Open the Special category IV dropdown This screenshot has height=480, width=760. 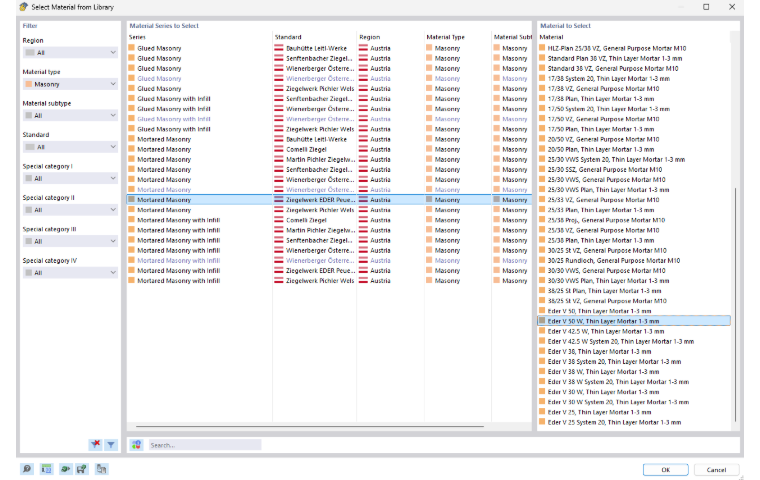(x=70, y=272)
